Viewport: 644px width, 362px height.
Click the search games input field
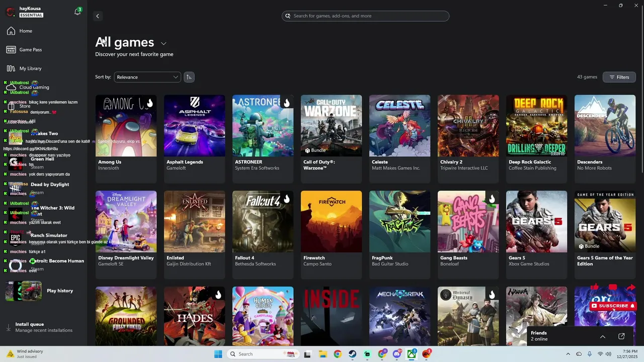365,16
